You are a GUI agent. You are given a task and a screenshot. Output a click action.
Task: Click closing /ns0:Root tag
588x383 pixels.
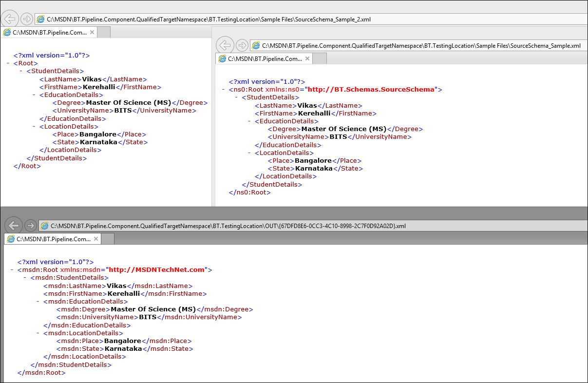coord(250,192)
